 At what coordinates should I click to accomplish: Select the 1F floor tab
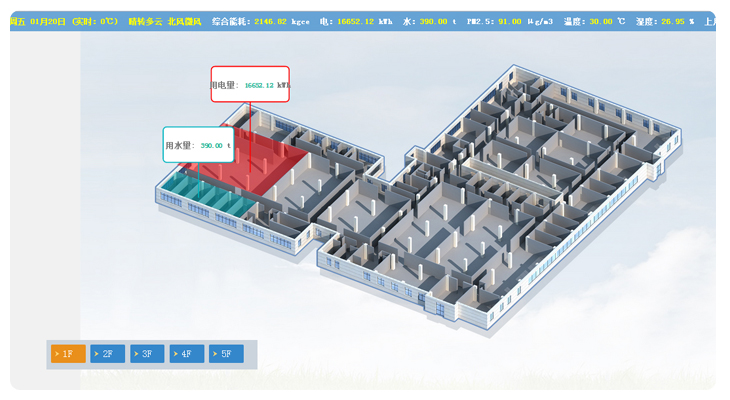68,354
